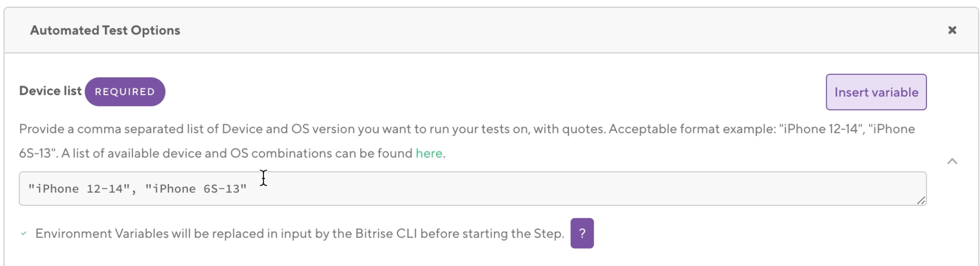Close the Automated Test Options panel
980x266 pixels.
(952, 30)
